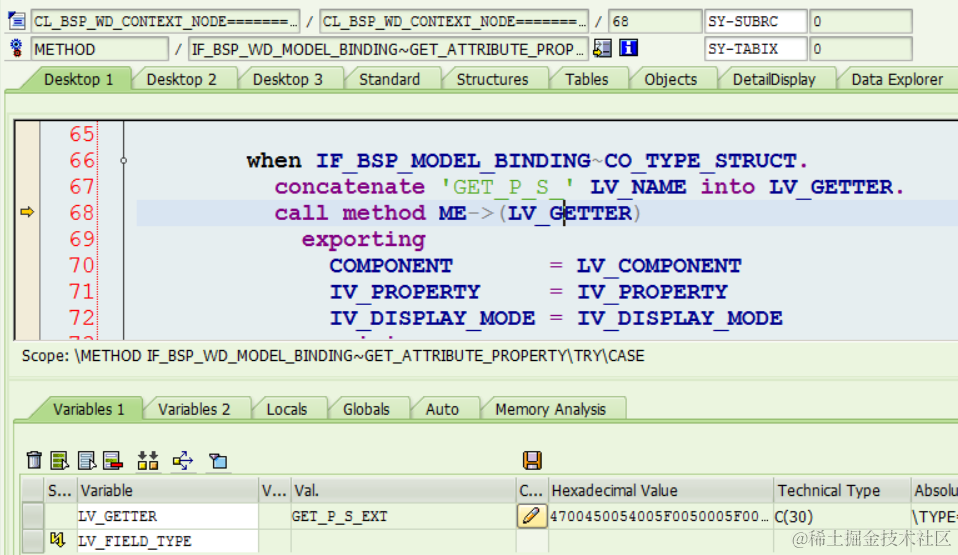Open the Structures tab
The width and height of the screenshot is (958, 555).
[x=492, y=79]
